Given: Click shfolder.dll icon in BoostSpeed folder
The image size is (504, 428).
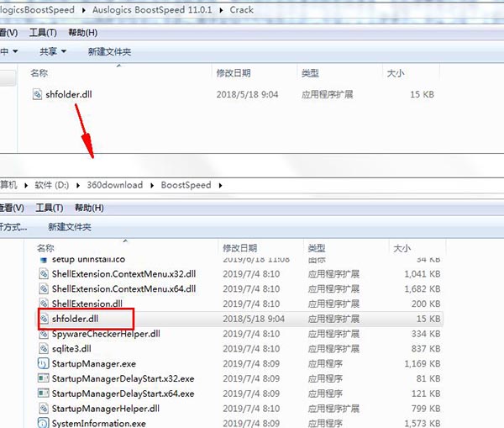Looking at the screenshot, I should [44, 319].
